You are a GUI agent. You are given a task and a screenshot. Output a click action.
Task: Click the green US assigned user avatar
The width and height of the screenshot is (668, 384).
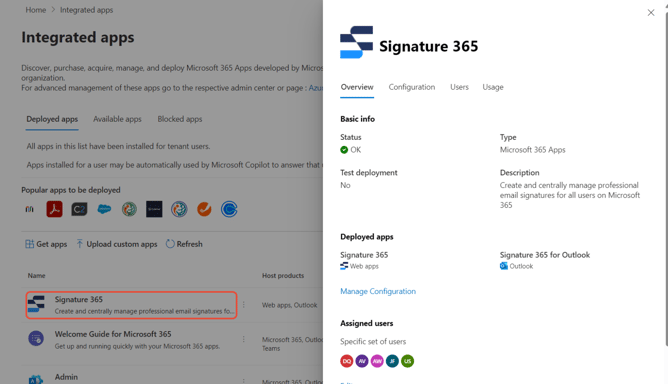(x=407, y=361)
